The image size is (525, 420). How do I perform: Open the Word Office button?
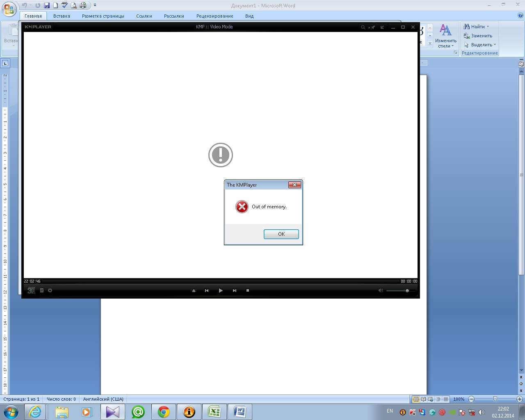tap(9, 8)
